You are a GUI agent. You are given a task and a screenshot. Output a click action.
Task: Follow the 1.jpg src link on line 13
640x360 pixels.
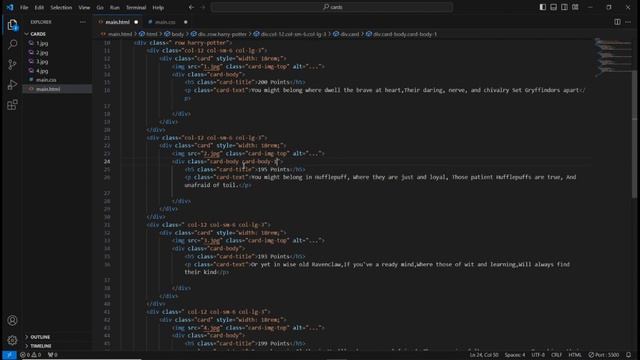(211, 66)
